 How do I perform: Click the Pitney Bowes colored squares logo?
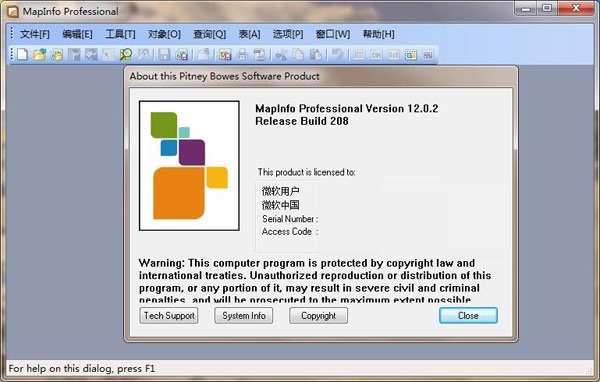click(x=189, y=165)
